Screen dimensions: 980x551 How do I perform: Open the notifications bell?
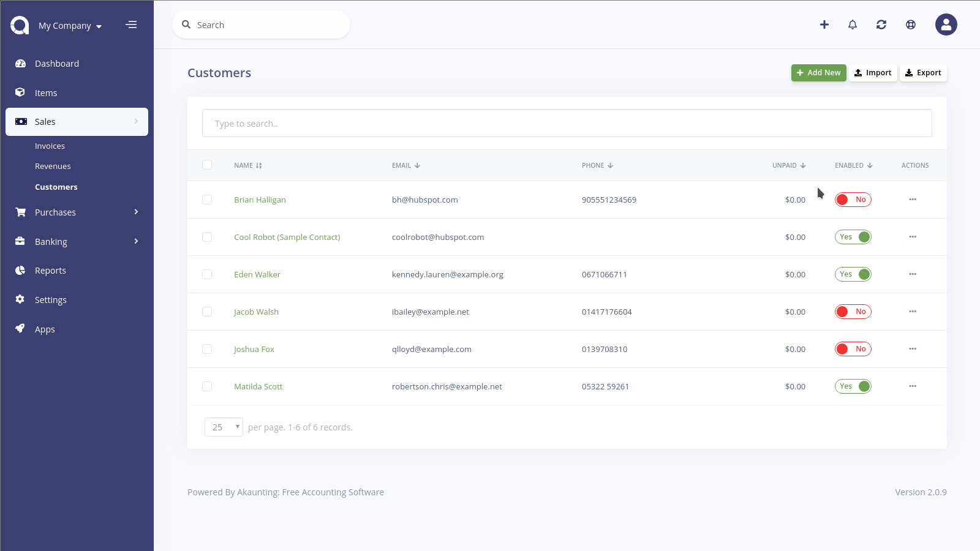[x=853, y=24]
